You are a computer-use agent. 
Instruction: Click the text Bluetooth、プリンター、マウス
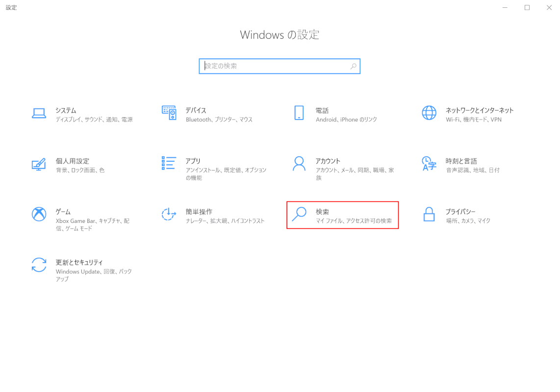[x=219, y=120]
